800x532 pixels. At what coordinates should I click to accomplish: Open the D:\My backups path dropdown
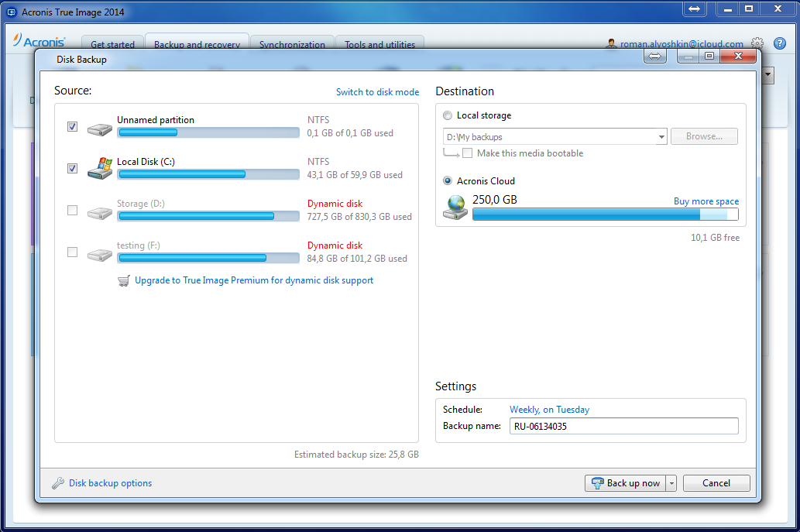[661, 137]
